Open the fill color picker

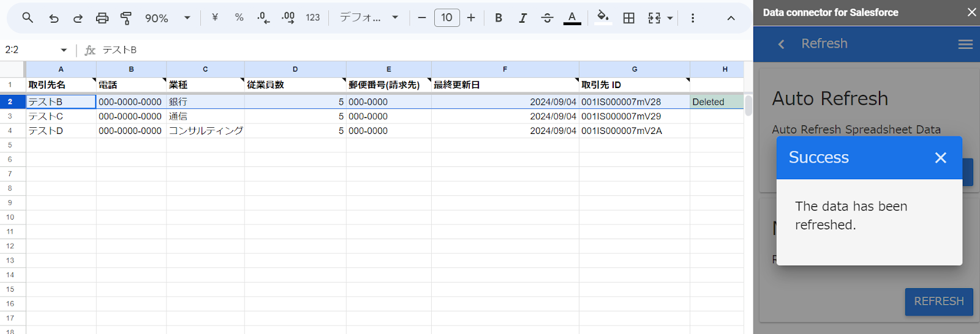(603, 18)
